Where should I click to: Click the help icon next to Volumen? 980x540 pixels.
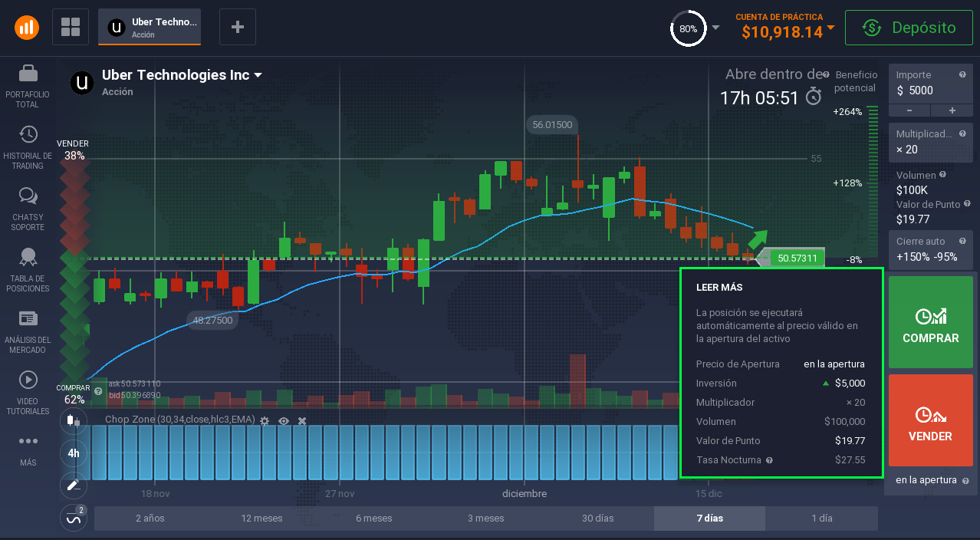(942, 175)
